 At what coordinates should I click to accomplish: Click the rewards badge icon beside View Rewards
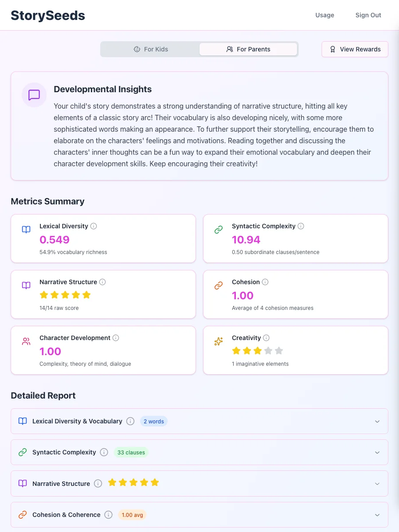point(333,49)
